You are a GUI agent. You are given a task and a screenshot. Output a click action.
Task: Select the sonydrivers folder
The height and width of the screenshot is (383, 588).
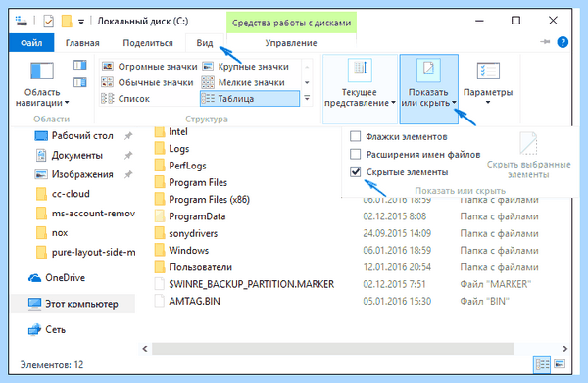(185, 233)
